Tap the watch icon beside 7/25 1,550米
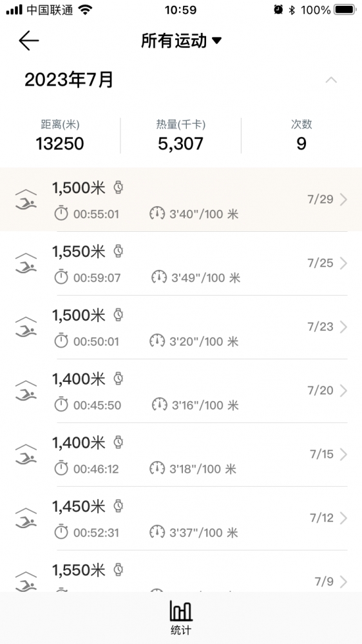This screenshot has height=644, width=362. click(x=119, y=251)
